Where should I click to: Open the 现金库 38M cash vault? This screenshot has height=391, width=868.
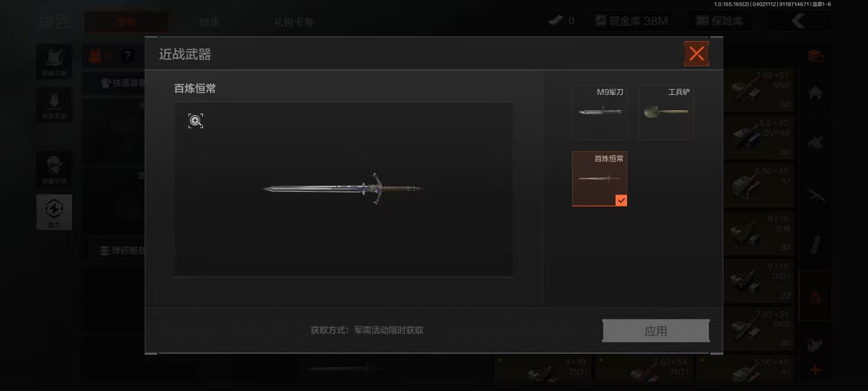click(x=632, y=21)
